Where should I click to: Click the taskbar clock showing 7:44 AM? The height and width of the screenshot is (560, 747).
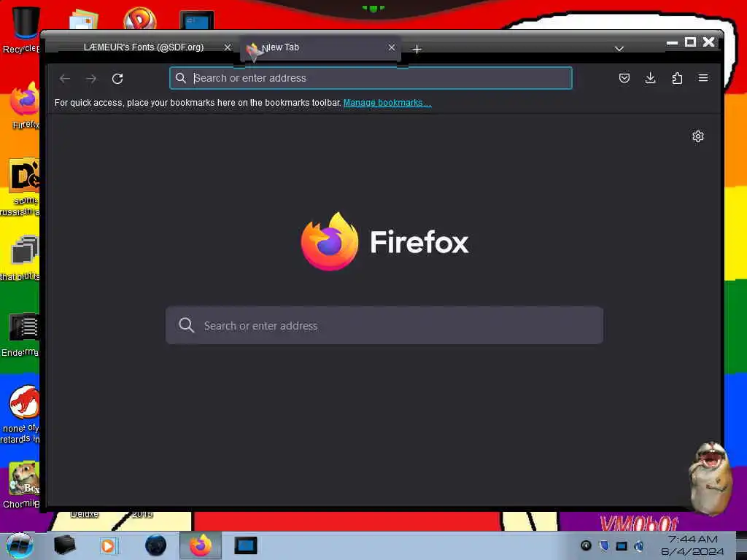[692, 545]
